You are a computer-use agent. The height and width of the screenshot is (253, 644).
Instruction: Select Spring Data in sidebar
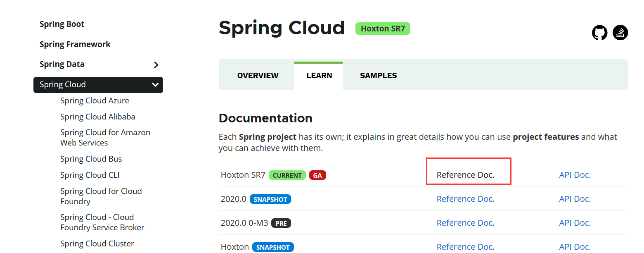click(x=62, y=64)
